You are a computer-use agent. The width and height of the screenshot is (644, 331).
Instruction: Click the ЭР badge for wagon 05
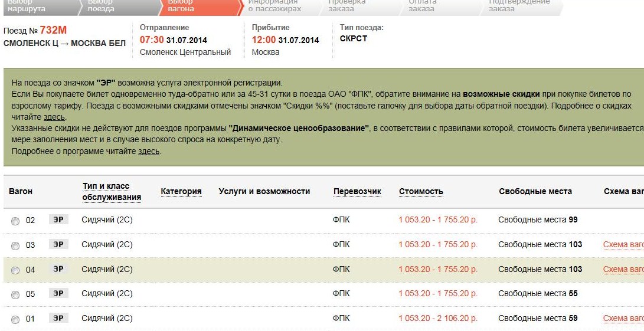point(58,293)
